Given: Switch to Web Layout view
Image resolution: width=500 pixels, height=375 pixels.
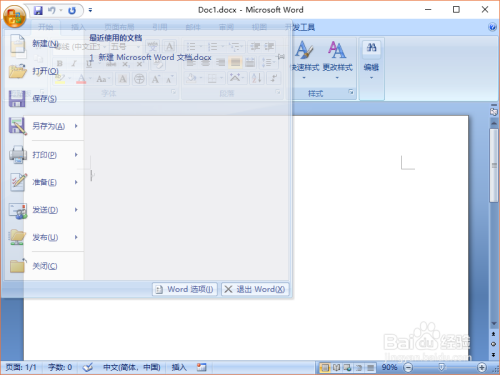Looking at the screenshot, I should tap(348, 368).
